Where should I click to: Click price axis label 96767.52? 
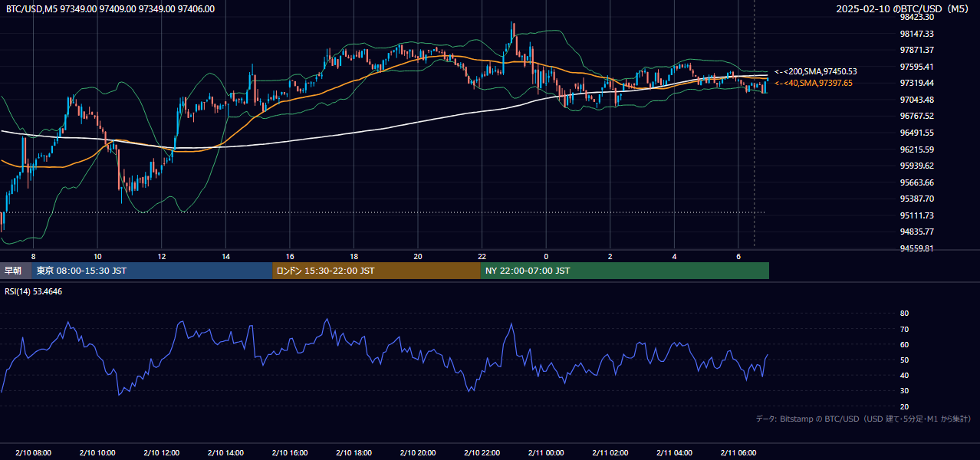pos(917,116)
